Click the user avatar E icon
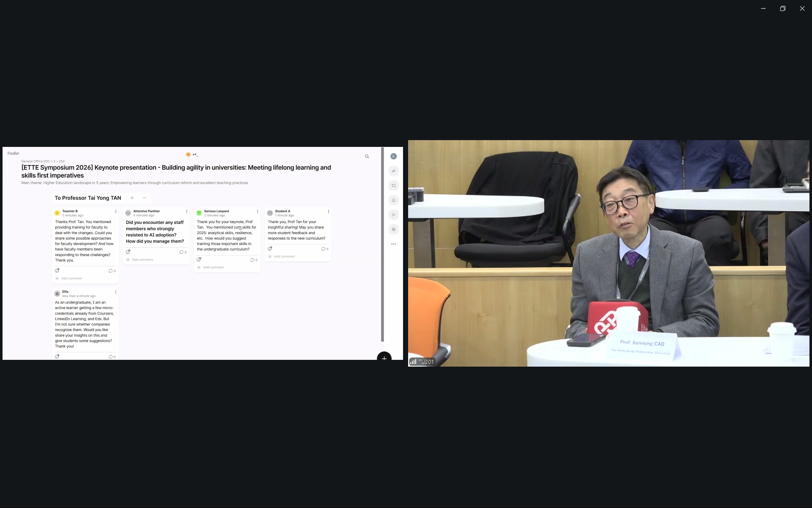This screenshot has width=812, height=508. click(x=393, y=156)
